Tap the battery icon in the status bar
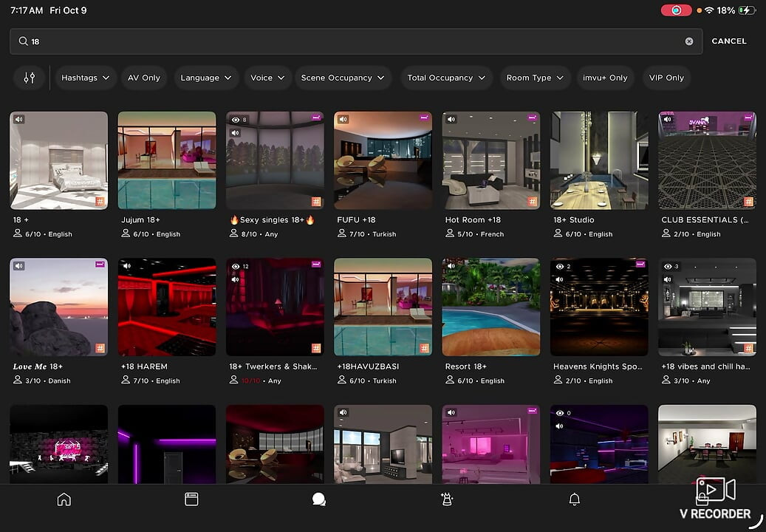This screenshot has width=766, height=532. click(x=747, y=10)
